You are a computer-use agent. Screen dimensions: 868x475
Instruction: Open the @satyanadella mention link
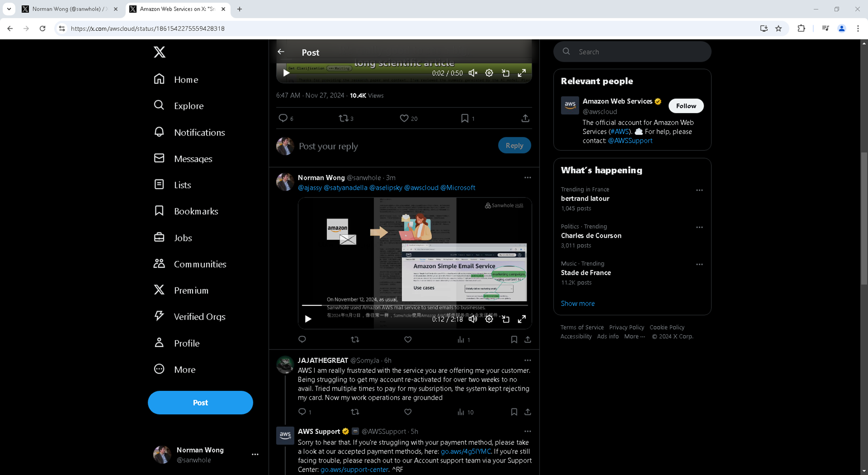point(345,188)
